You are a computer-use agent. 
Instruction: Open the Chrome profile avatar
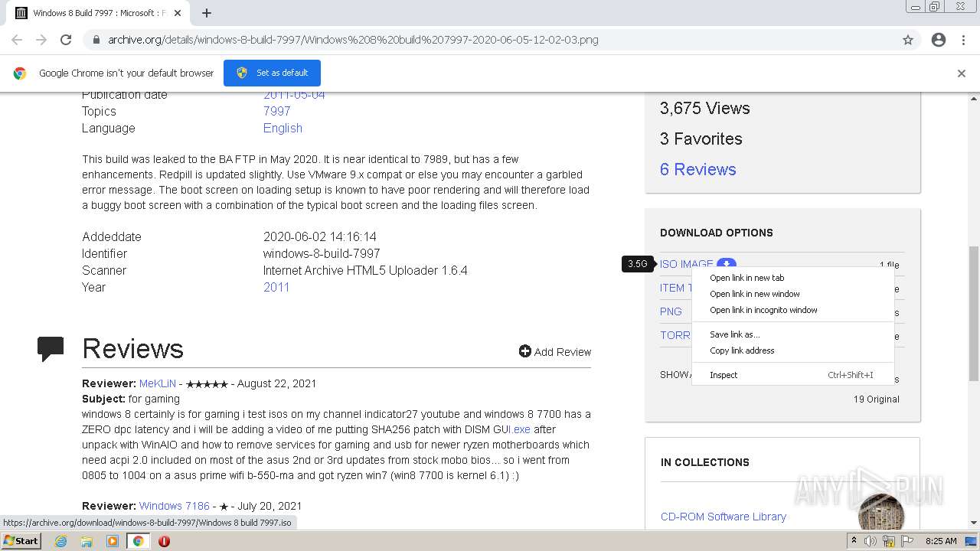(x=939, y=40)
